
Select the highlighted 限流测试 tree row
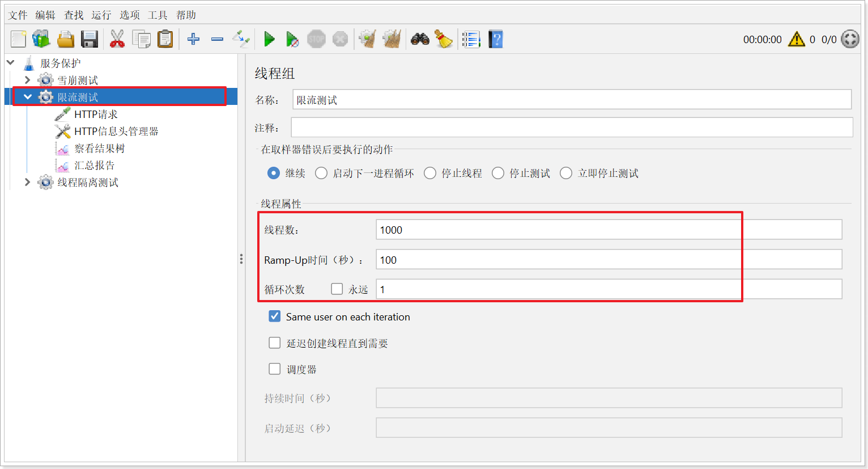click(x=120, y=97)
